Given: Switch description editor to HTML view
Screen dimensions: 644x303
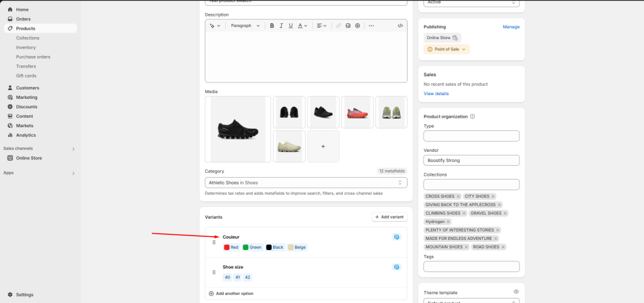Looking at the screenshot, I should pos(400,25).
